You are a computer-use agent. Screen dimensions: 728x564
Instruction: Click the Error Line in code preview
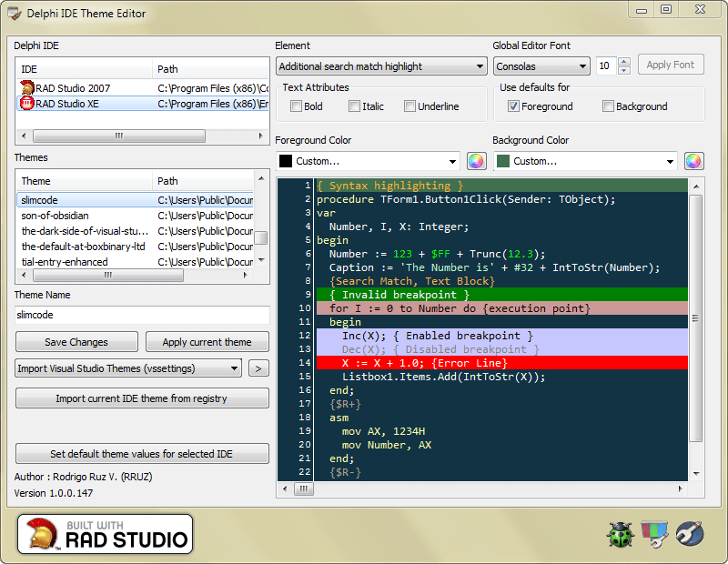pos(502,363)
